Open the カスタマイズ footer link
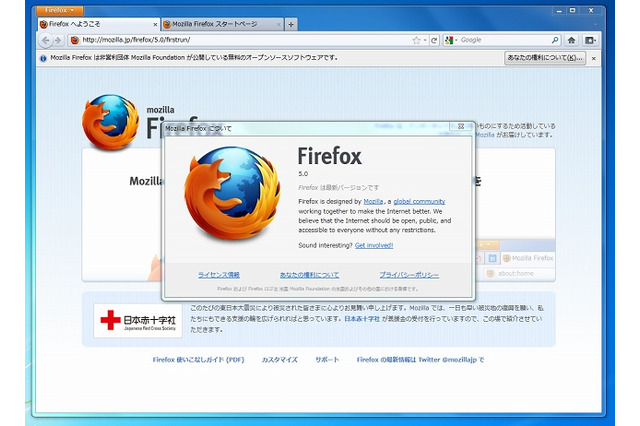640x426 pixels. (x=280, y=359)
